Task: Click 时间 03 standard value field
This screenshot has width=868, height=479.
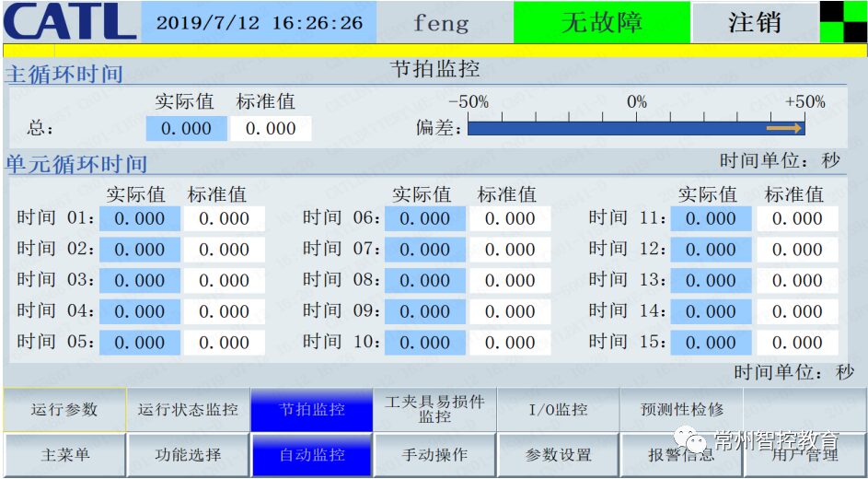Action: [225, 281]
